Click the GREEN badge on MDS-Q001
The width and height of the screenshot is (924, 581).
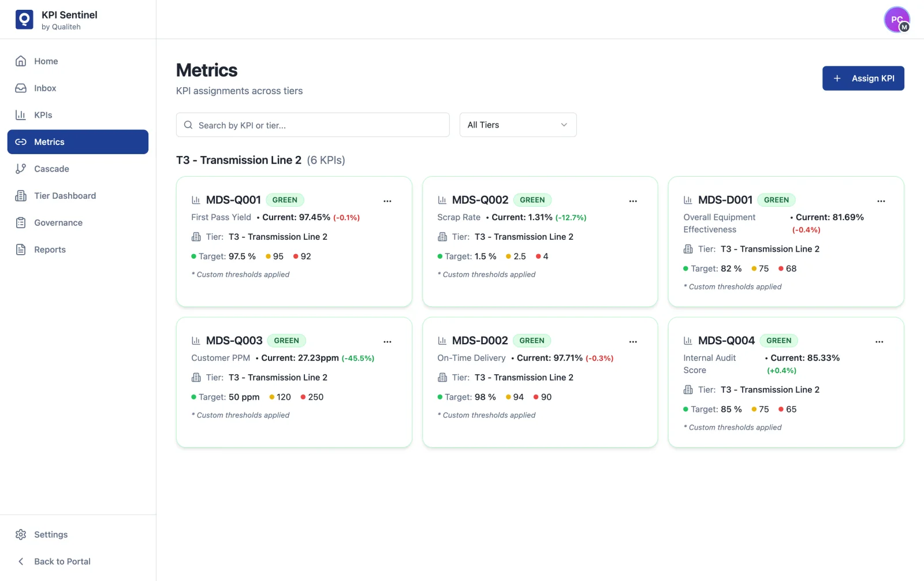(x=285, y=200)
